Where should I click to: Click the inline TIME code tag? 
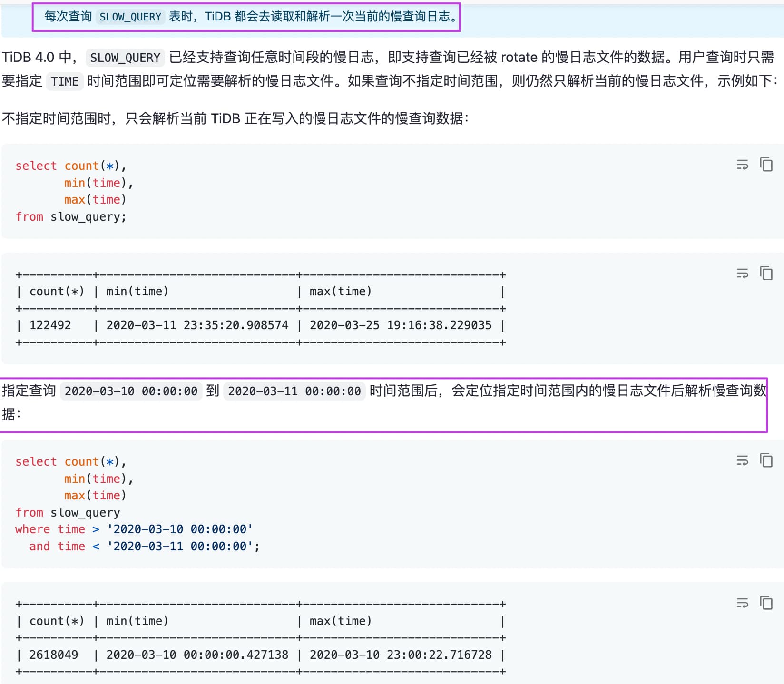tap(65, 81)
